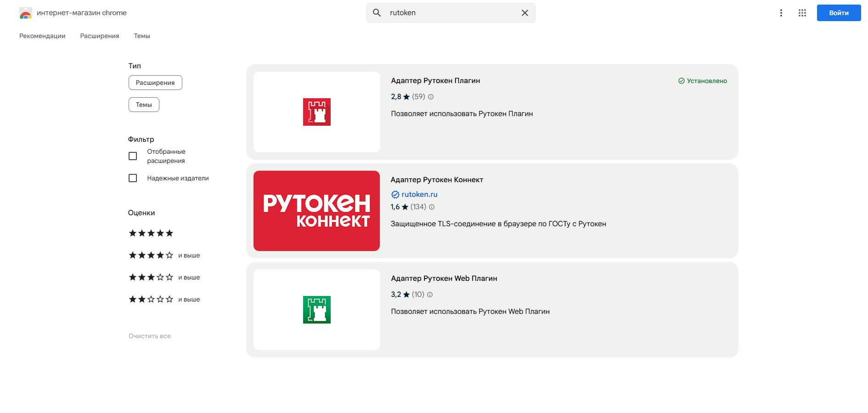Select the Темы type filter chip
868x413 pixels.
[144, 105]
